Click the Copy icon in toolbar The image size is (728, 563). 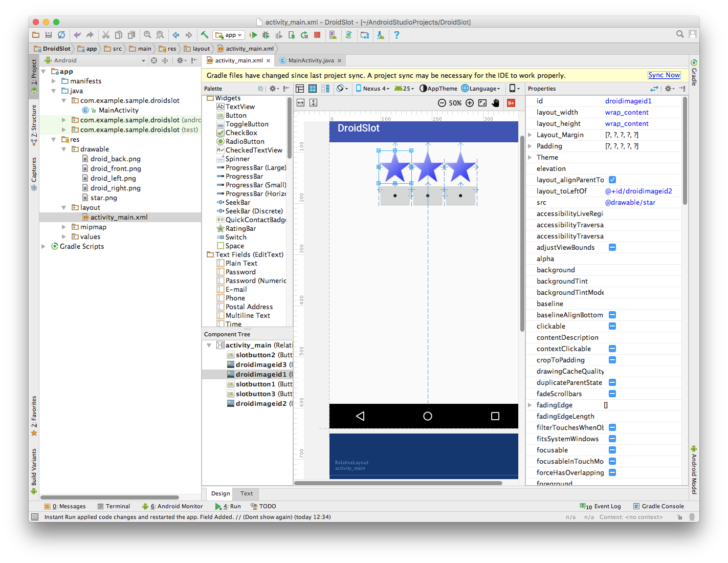click(x=119, y=35)
